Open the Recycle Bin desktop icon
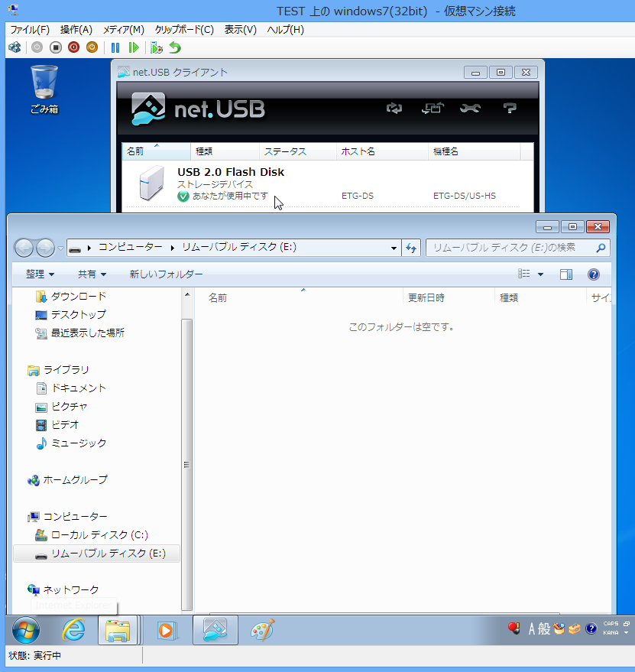Screen dimensions: 635x672 pos(44,89)
